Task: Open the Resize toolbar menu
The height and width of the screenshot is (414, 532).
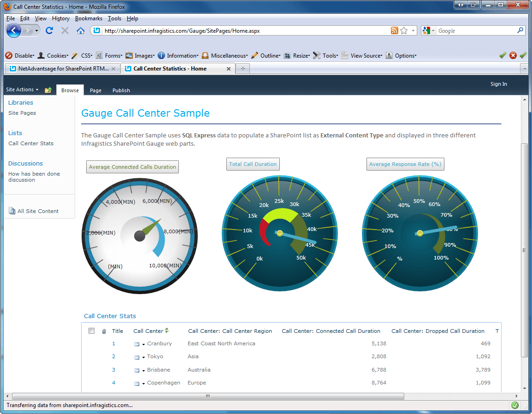Action: [297, 56]
